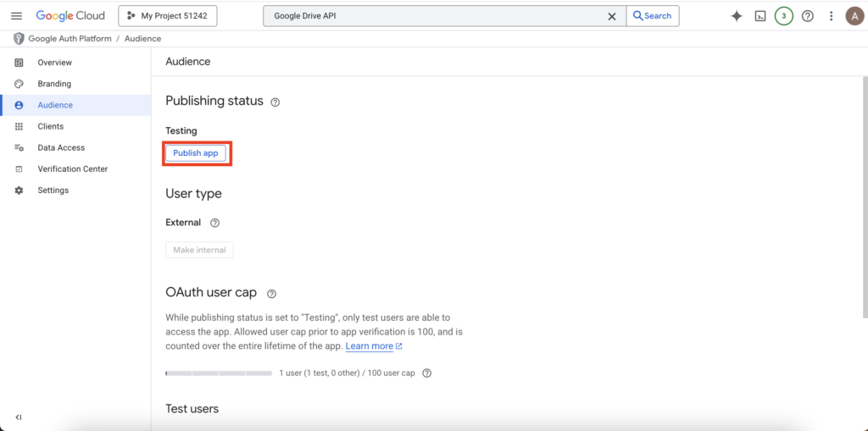The width and height of the screenshot is (868, 431).
Task: Open notifications badge showing 3
Action: pyautogui.click(x=784, y=16)
